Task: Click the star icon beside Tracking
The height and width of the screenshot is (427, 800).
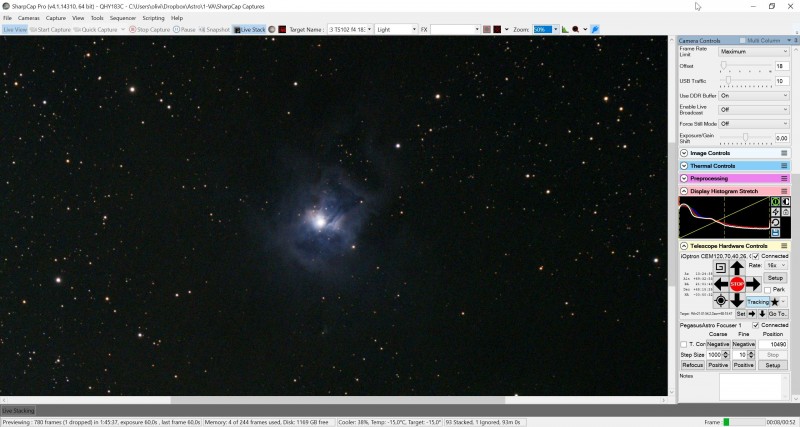Action: pyautogui.click(x=774, y=302)
